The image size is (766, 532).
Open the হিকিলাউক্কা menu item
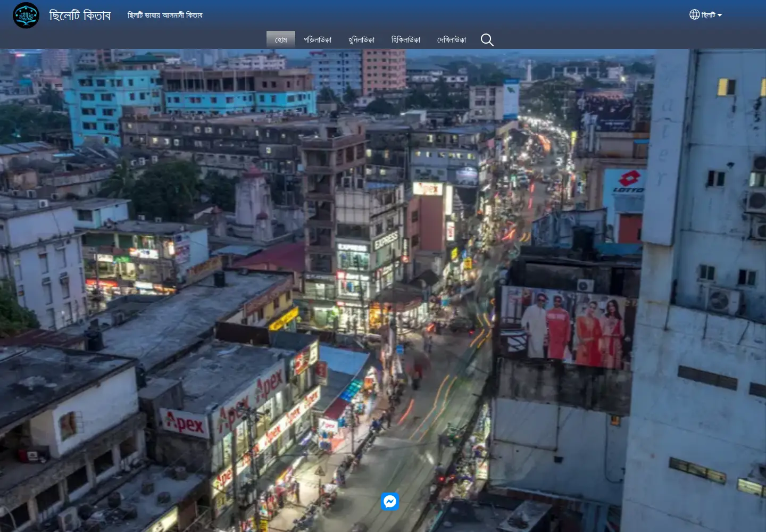pyautogui.click(x=405, y=40)
